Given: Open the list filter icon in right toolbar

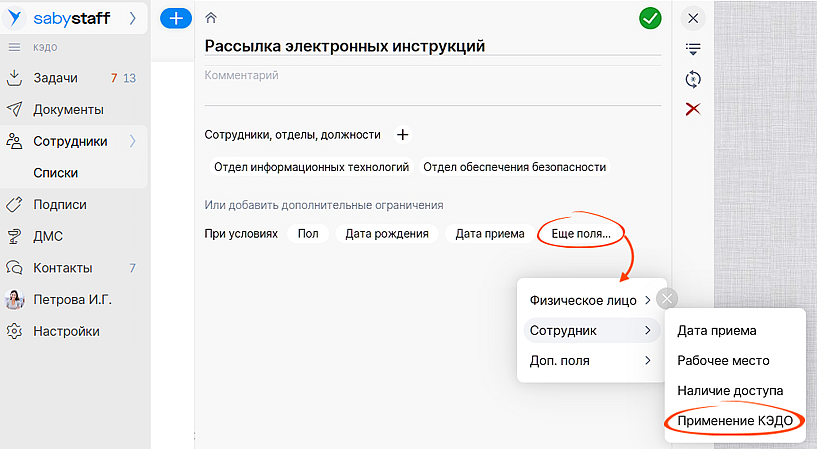Looking at the screenshot, I should click(x=693, y=48).
